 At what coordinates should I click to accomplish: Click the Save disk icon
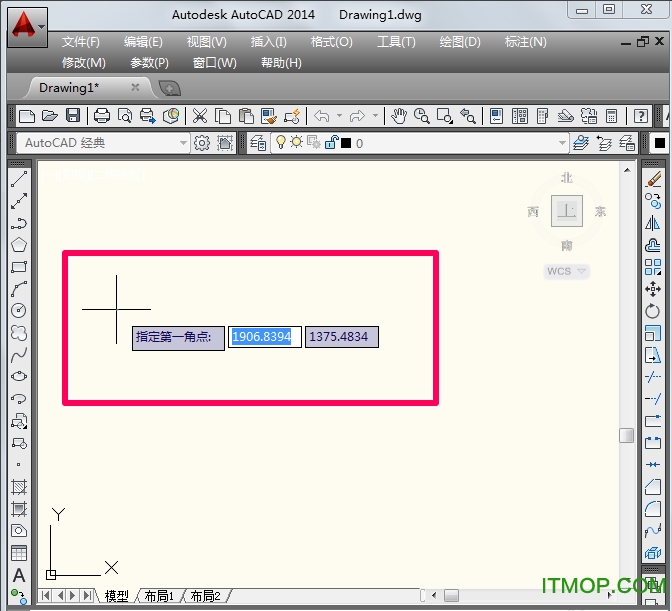click(x=73, y=116)
